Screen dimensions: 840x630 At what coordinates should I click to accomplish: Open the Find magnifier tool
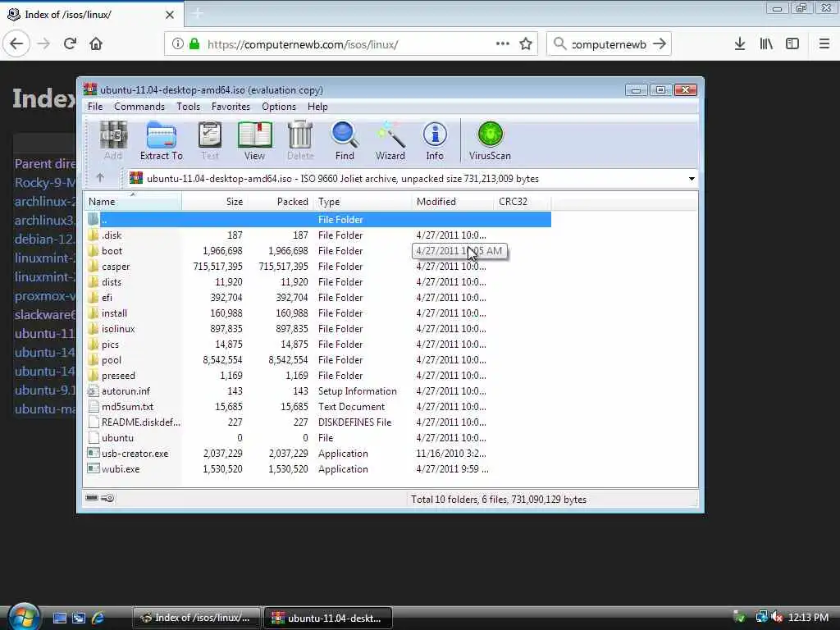tap(345, 140)
